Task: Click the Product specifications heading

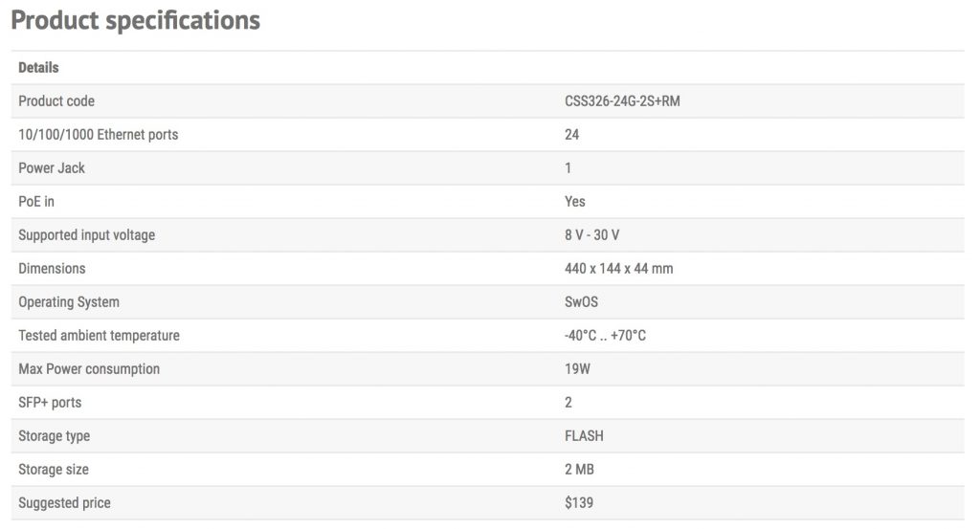Action: tap(135, 20)
